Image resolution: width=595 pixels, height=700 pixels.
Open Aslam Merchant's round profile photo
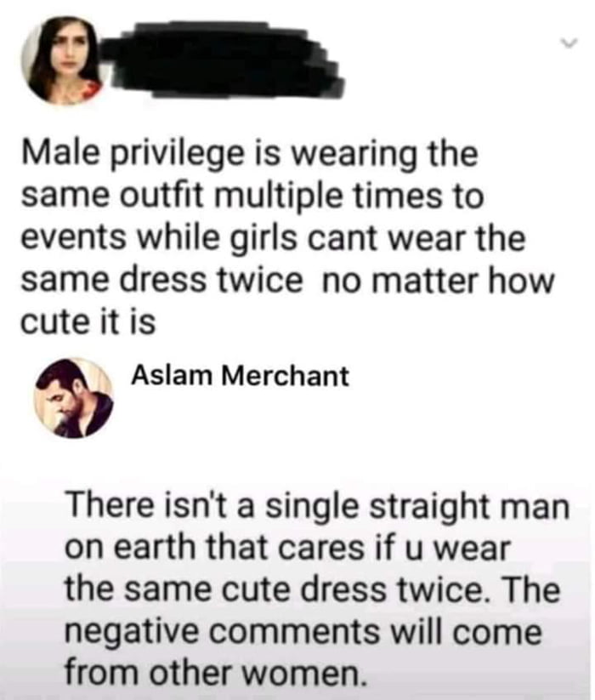point(74,396)
